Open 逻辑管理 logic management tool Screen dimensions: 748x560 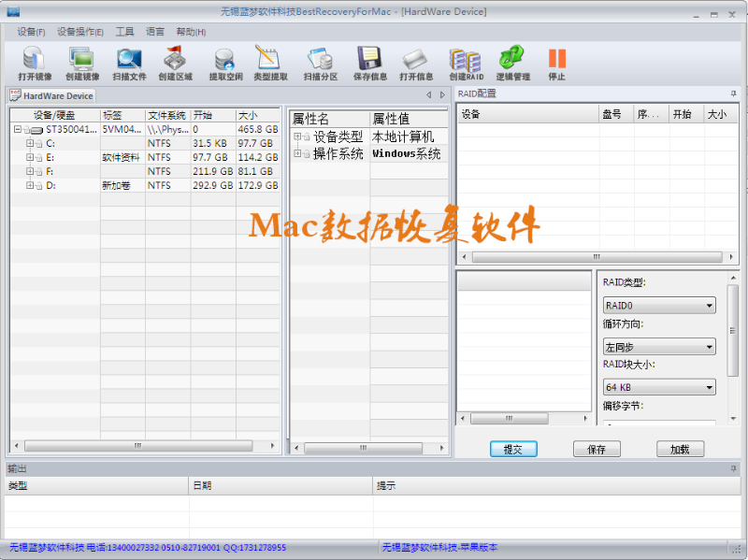click(512, 64)
